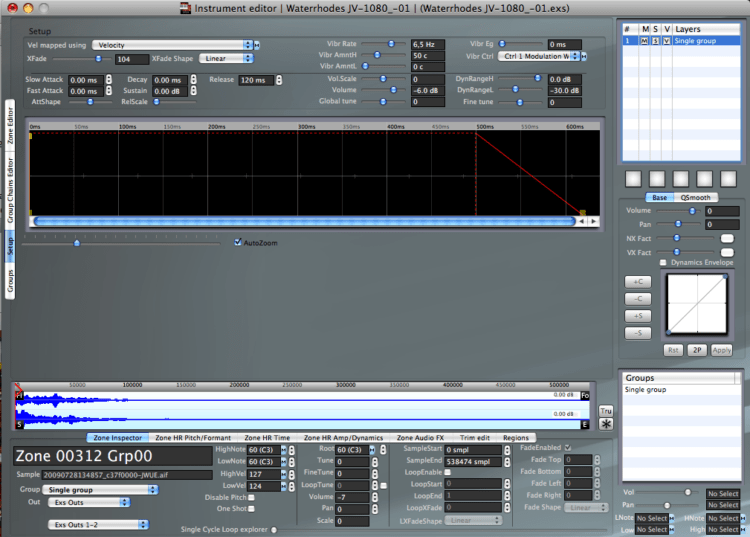
Task: Switch to Zone HR Time tab
Action: (267, 438)
